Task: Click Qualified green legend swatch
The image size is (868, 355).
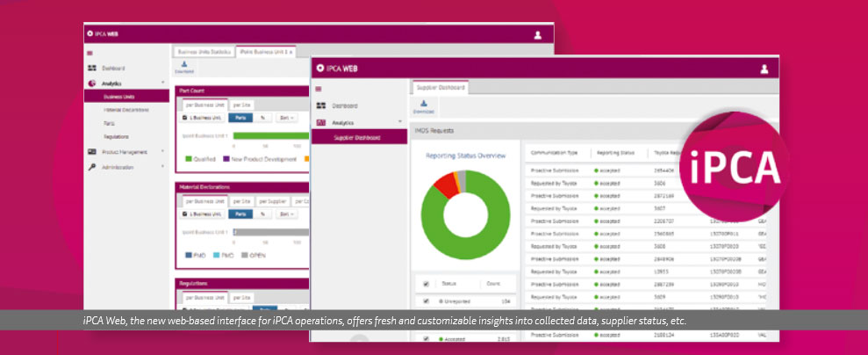Action: (x=188, y=159)
